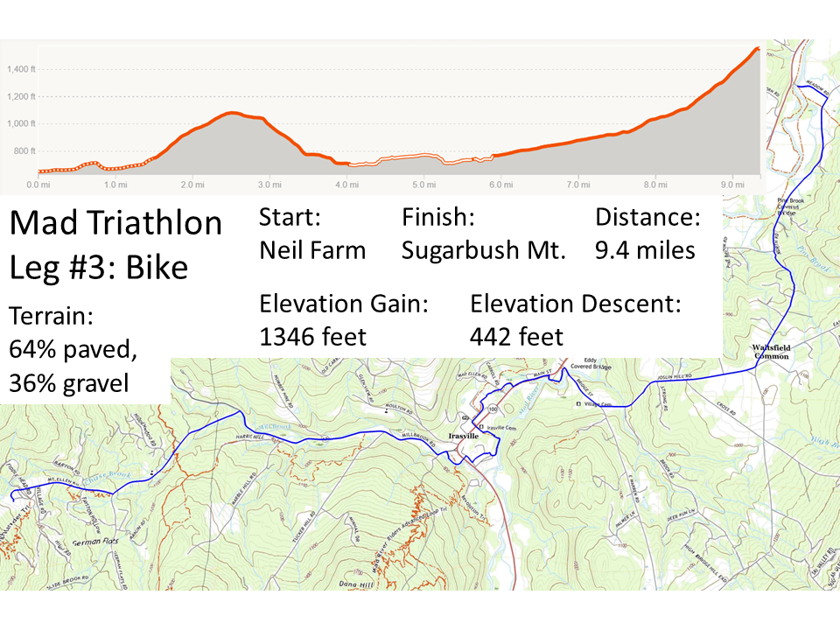Click the Dana Hill label on the map
This screenshot has width=840, height=630.
(x=356, y=584)
